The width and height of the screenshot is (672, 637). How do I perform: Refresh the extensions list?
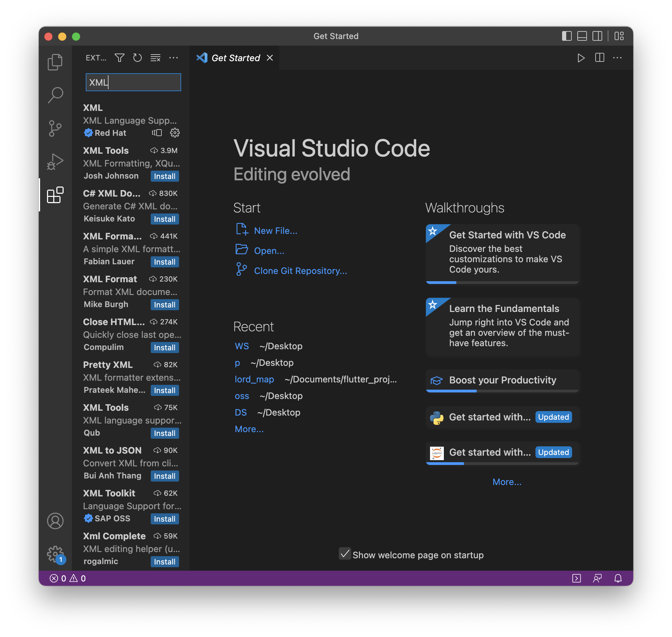(138, 58)
